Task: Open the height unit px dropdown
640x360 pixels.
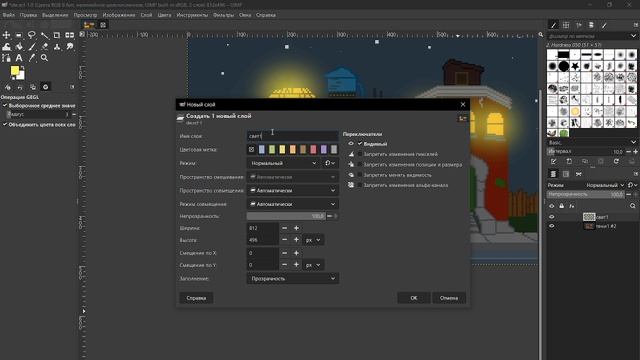Action: pos(313,240)
